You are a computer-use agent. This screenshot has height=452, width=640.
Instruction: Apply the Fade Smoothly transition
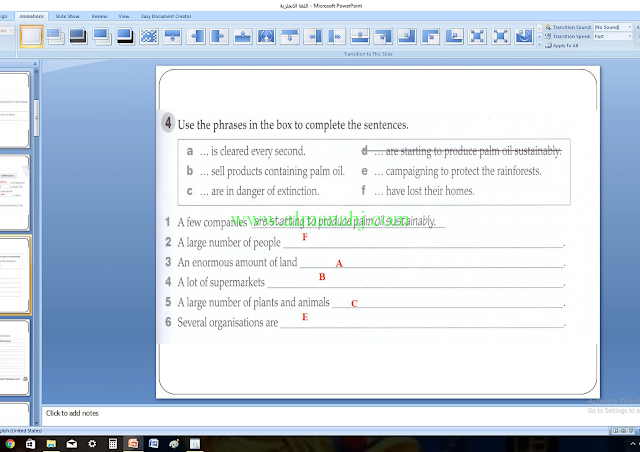coord(55,36)
